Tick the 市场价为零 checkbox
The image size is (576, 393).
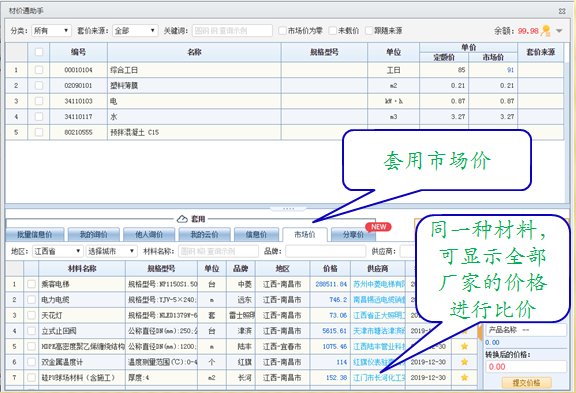click(x=282, y=30)
